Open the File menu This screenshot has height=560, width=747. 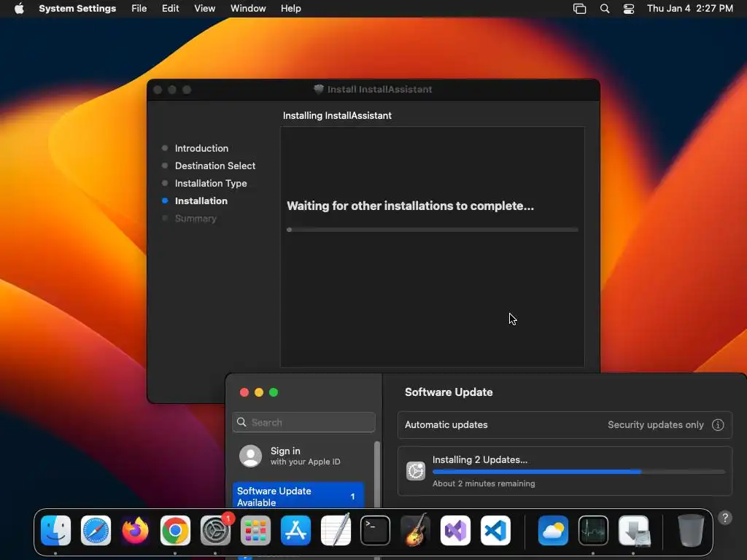point(139,9)
